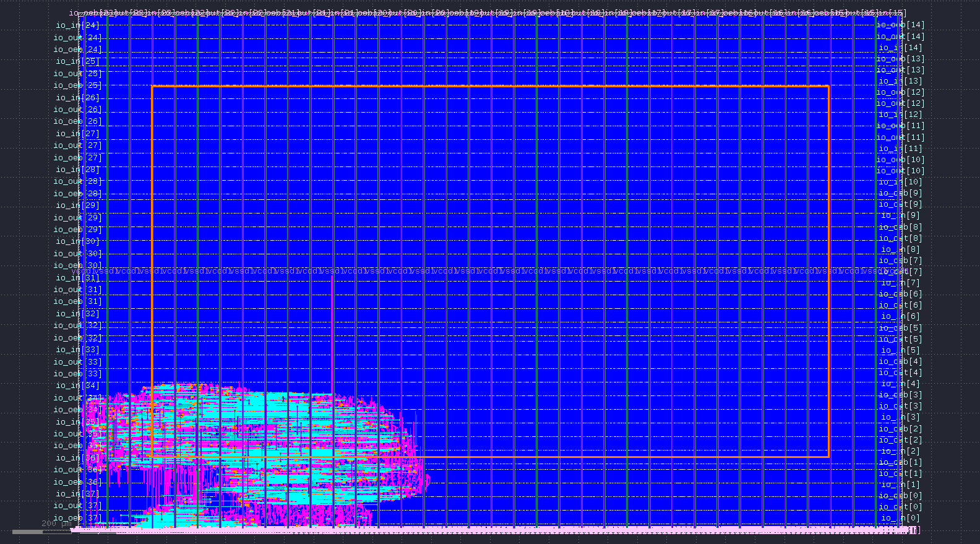980x544 pixels.
Task: Click the io_oeb[31] pin label
Action: (78, 301)
